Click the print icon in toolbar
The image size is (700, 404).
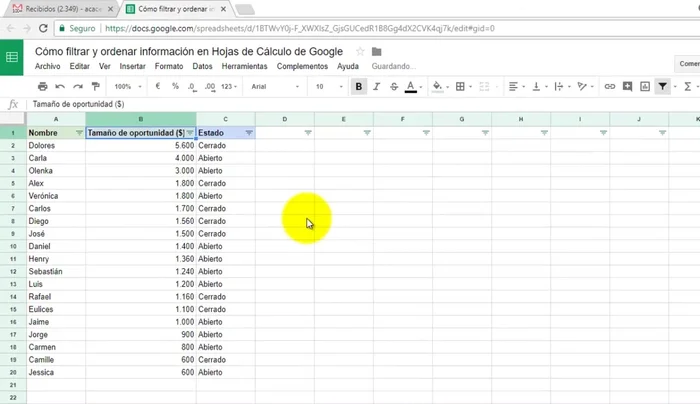coord(44,87)
